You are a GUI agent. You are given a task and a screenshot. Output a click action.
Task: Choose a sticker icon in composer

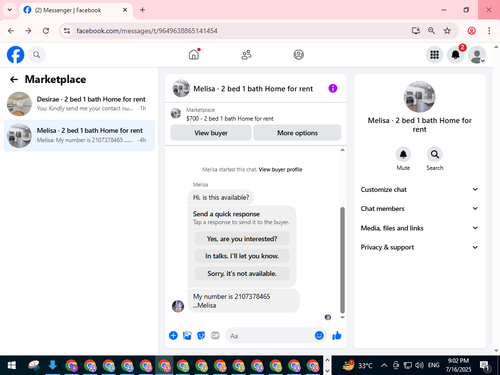point(201,335)
